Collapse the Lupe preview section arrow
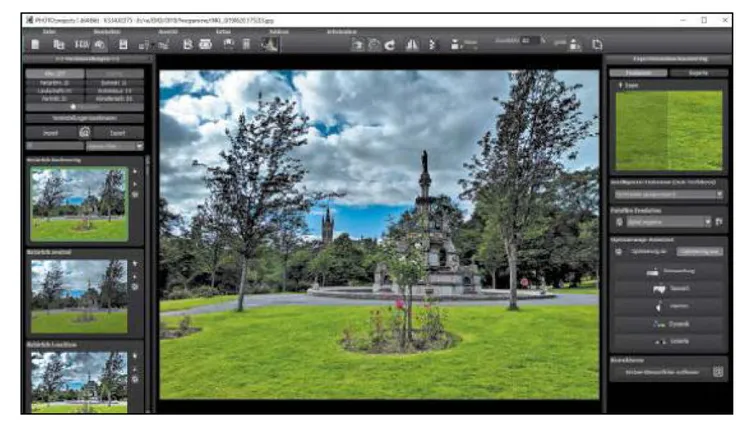750x421 pixels. [x=621, y=85]
